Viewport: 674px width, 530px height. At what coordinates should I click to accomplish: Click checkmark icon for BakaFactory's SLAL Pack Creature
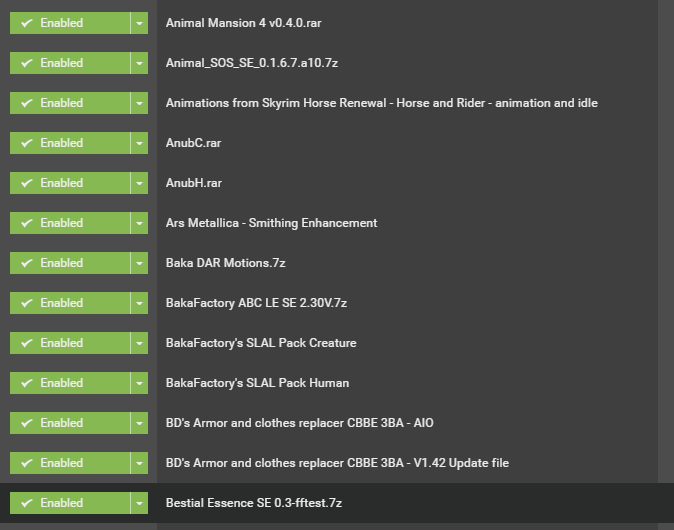(27, 343)
